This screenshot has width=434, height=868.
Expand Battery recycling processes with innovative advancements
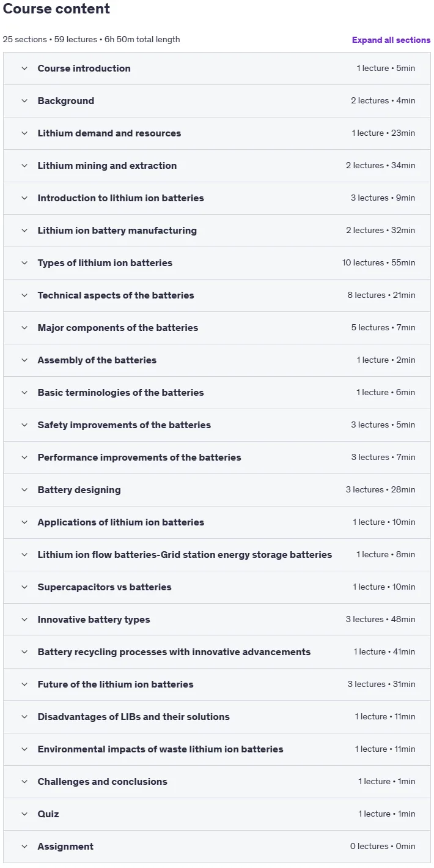point(217,652)
